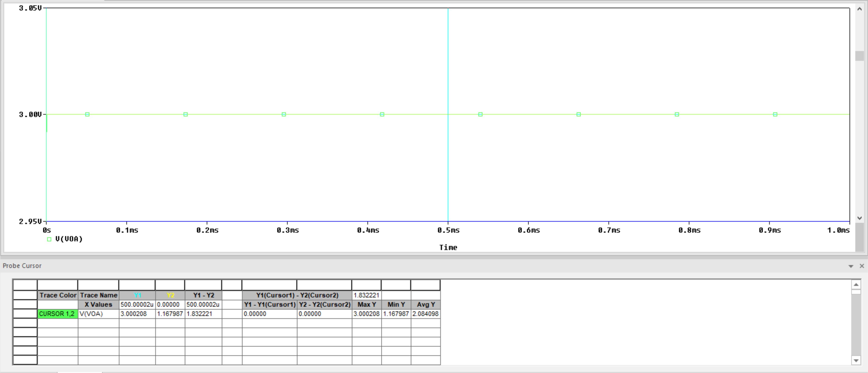Select the yellow Y2 column header
The width and height of the screenshot is (868, 373).
coord(170,295)
